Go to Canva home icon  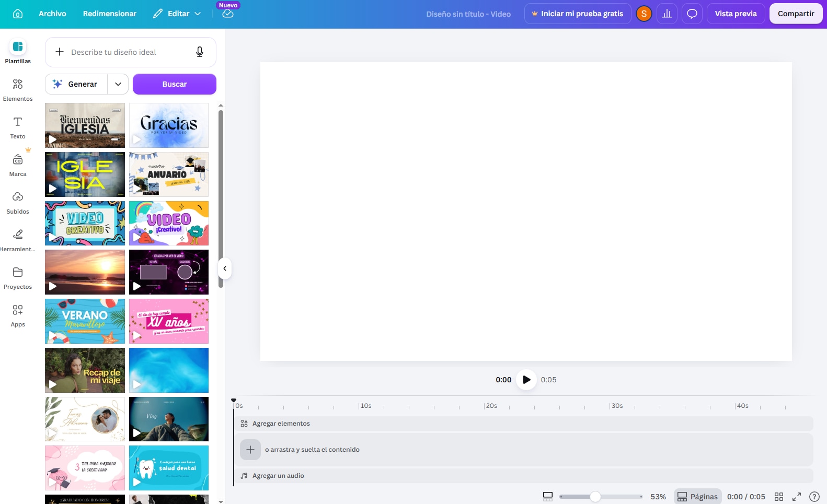(x=18, y=14)
